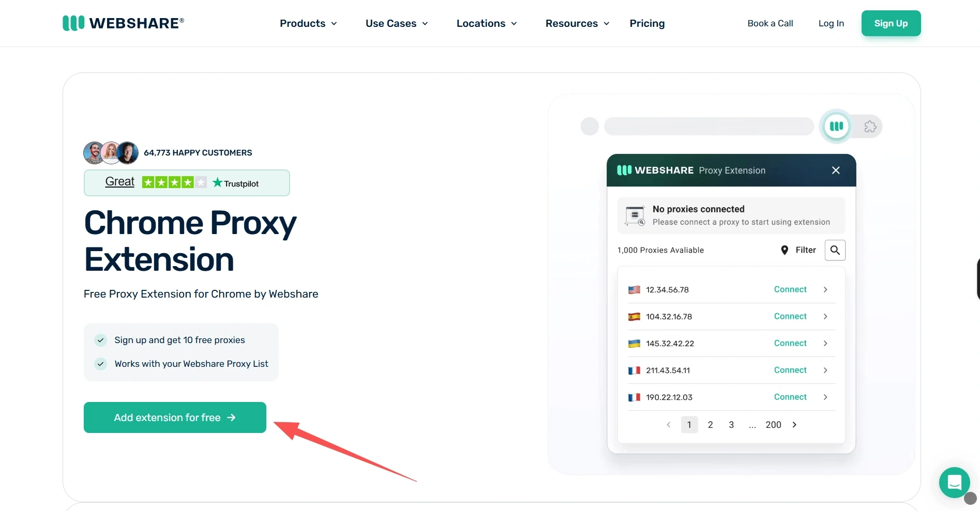
Task: Click the Trustpilot star logo
Action: [x=218, y=182]
